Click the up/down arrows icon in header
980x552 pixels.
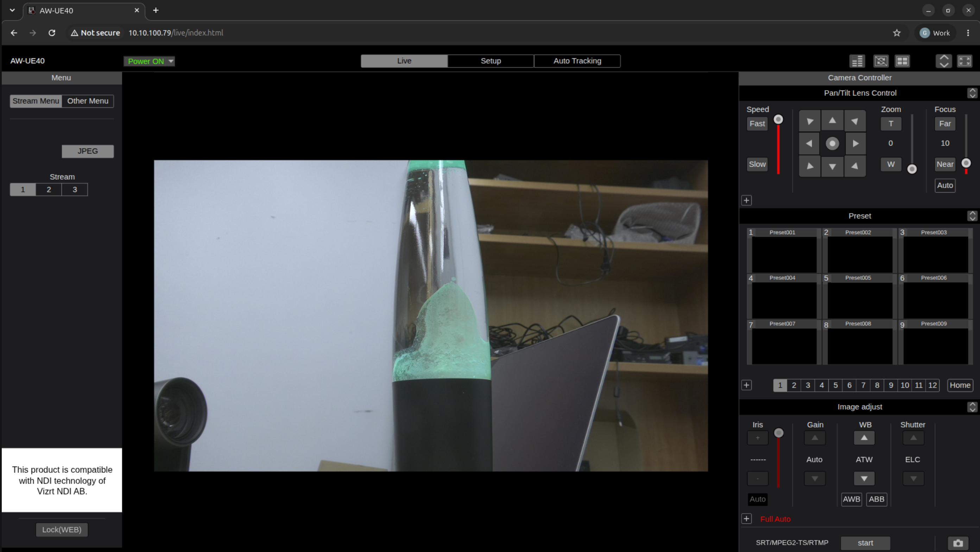click(x=944, y=61)
